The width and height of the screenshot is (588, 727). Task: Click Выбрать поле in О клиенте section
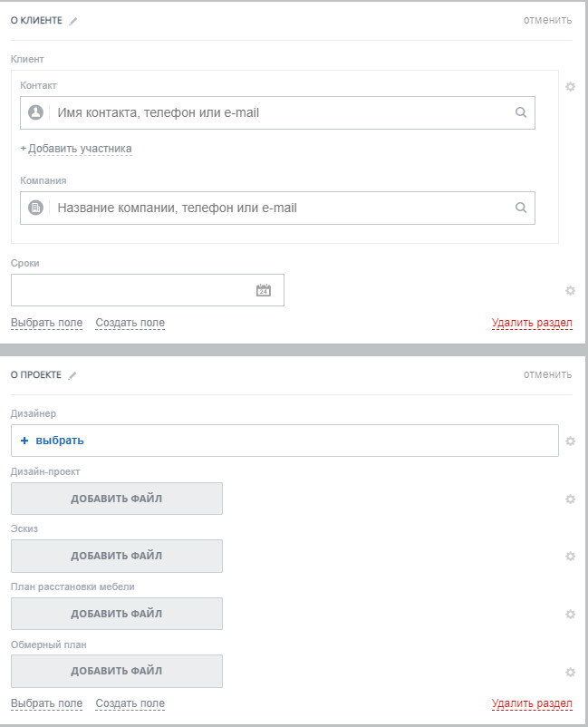tap(46, 323)
